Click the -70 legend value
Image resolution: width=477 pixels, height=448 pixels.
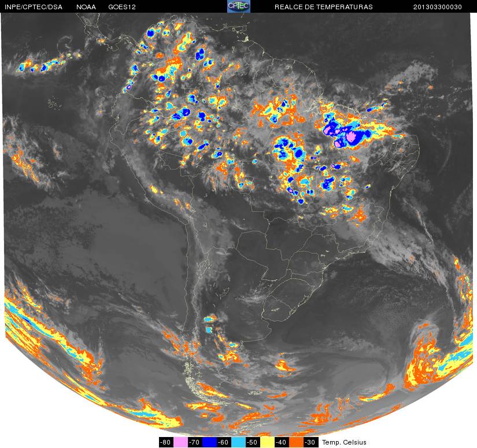point(195,442)
